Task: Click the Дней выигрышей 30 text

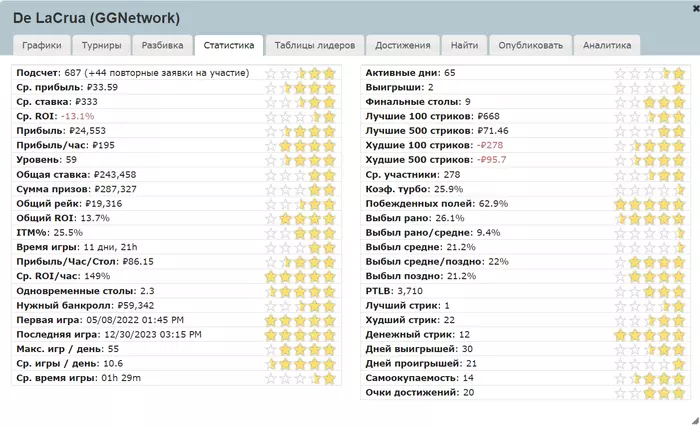Action: point(419,349)
